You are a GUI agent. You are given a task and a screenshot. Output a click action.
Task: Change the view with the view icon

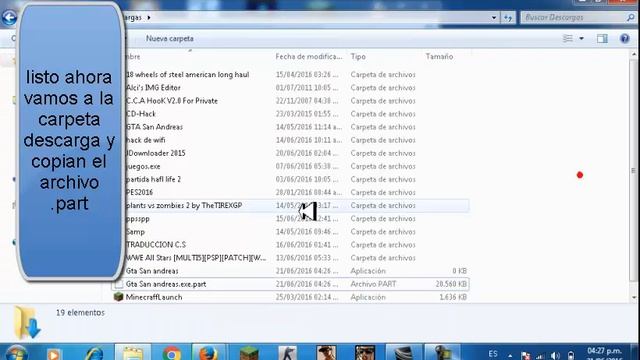(568, 39)
